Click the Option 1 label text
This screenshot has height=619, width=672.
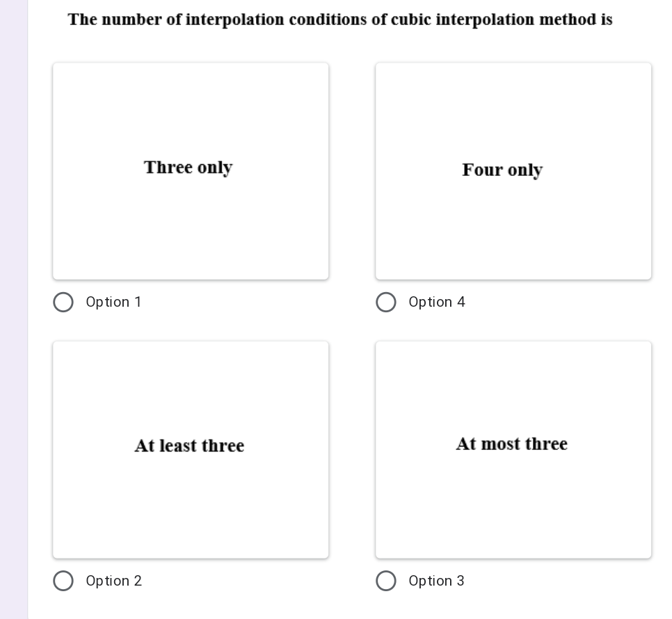pos(113,302)
